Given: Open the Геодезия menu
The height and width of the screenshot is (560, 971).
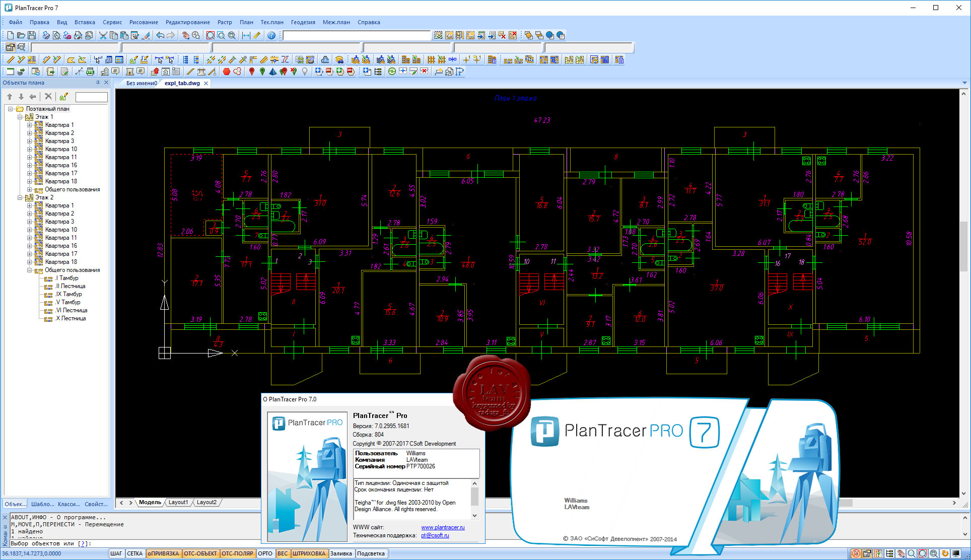Looking at the screenshot, I should tap(303, 22).
